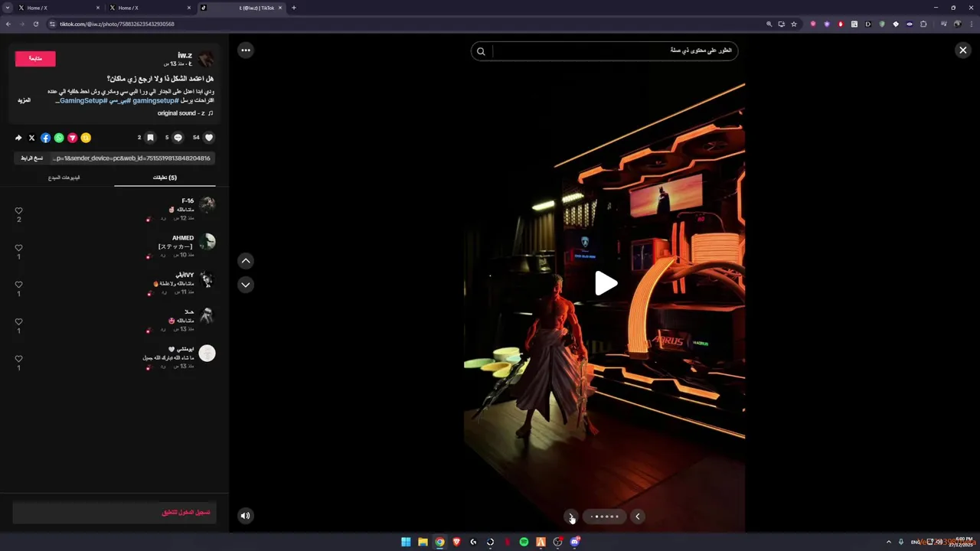Screen dimensions: 980x551
Task: Share via the yellow repost icon
Action: pyautogui.click(x=86, y=138)
